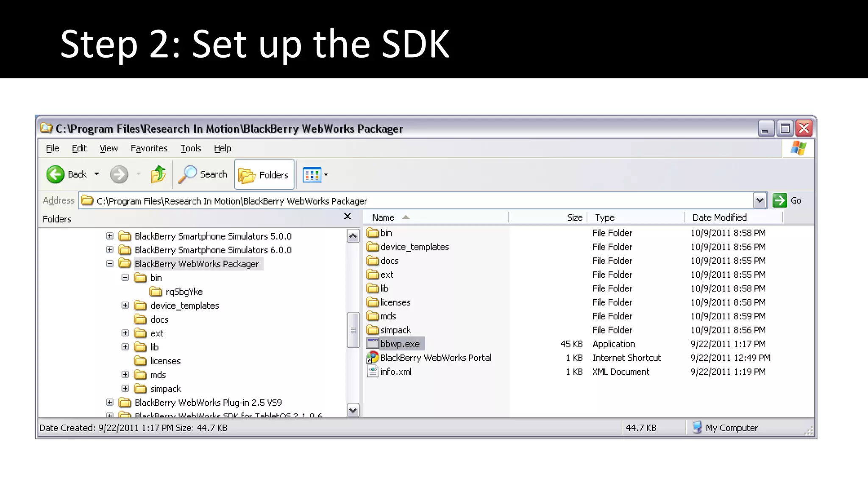This screenshot has width=868, height=488.
Task: Click mds folder icon in file list
Action: (x=373, y=316)
